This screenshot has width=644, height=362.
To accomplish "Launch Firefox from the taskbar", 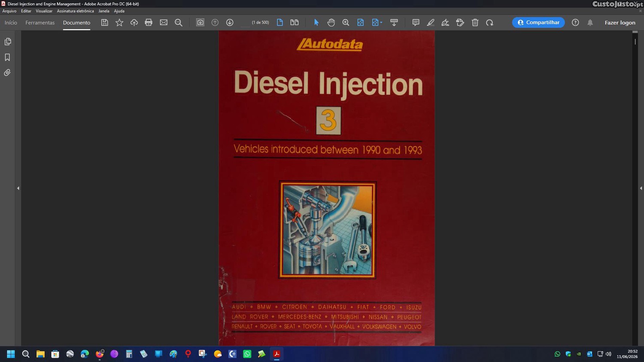I will (100, 354).
